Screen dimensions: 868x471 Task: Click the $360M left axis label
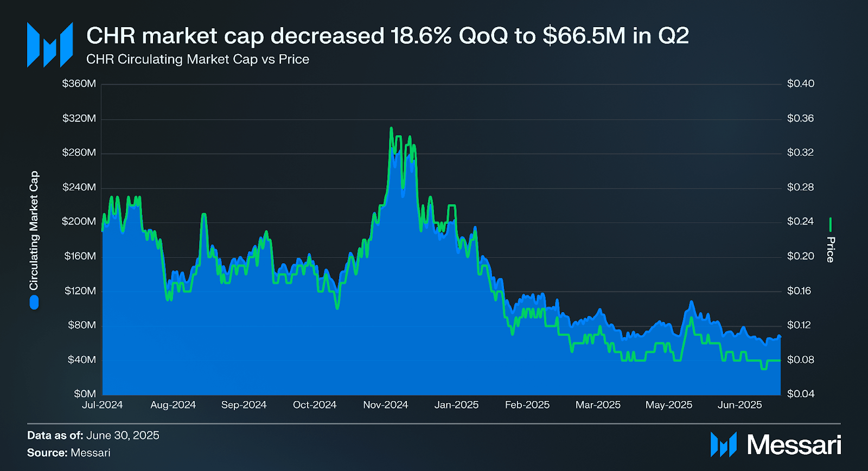[79, 84]
